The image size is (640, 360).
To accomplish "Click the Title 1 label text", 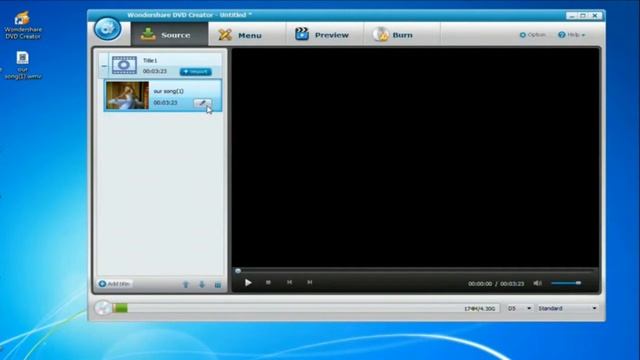I will click(150, 60).
